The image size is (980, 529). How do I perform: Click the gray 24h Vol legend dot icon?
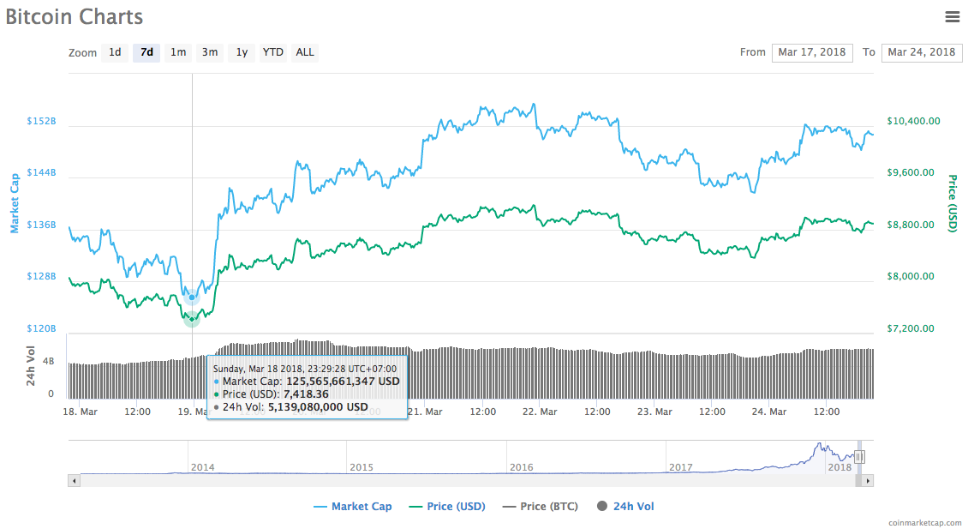click(601, 506)
